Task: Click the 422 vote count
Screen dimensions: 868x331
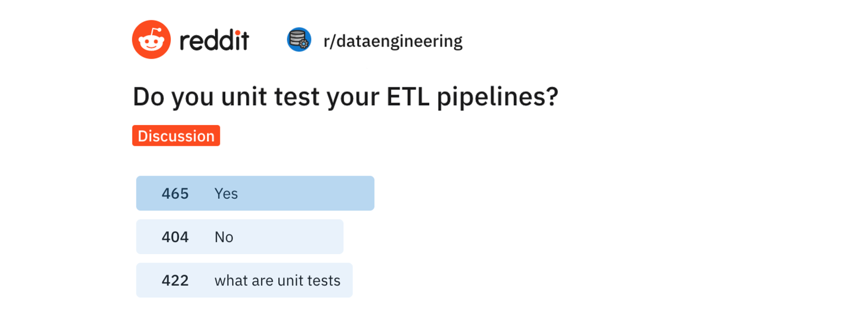Action: 175,281
